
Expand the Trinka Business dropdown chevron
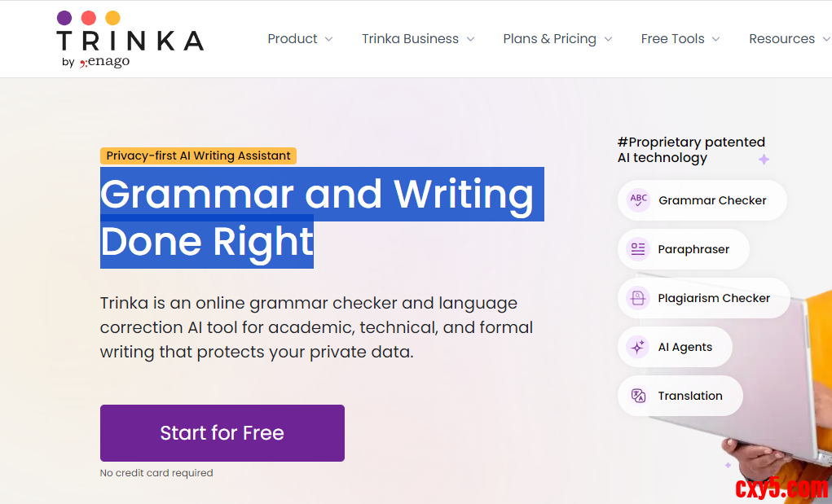(x=470, y=39)
